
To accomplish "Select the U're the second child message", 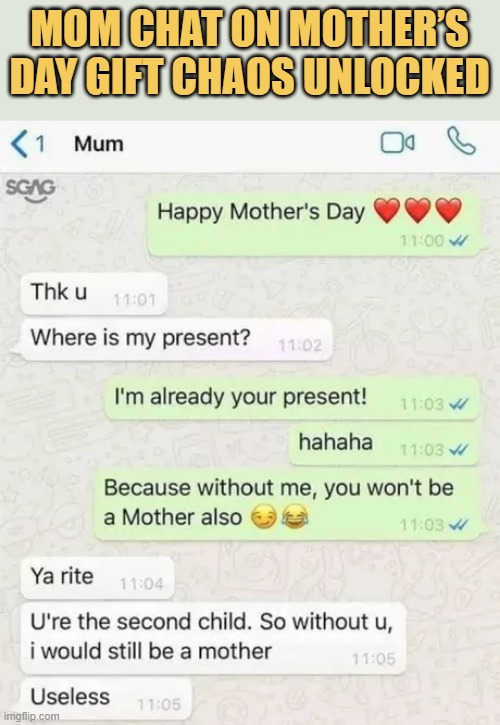I will point(213,638).
